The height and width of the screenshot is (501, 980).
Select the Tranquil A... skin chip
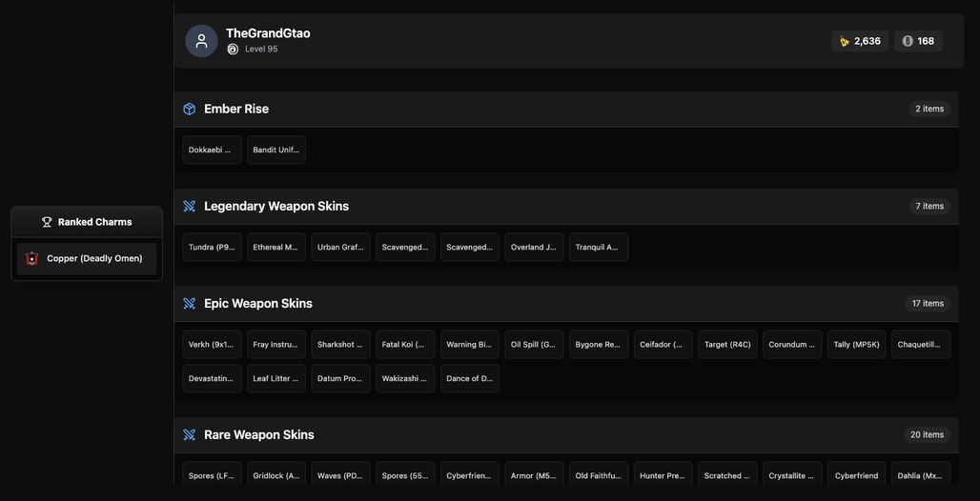(x=599, y=248)
